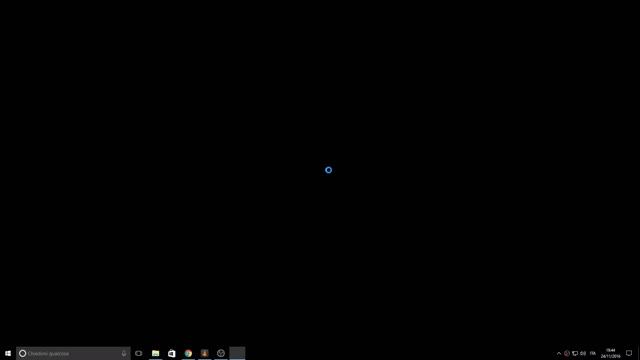This screenshot has width=640, height=360.
Task: Open the clock and date flyout
Action: click(x=611, y=353)
